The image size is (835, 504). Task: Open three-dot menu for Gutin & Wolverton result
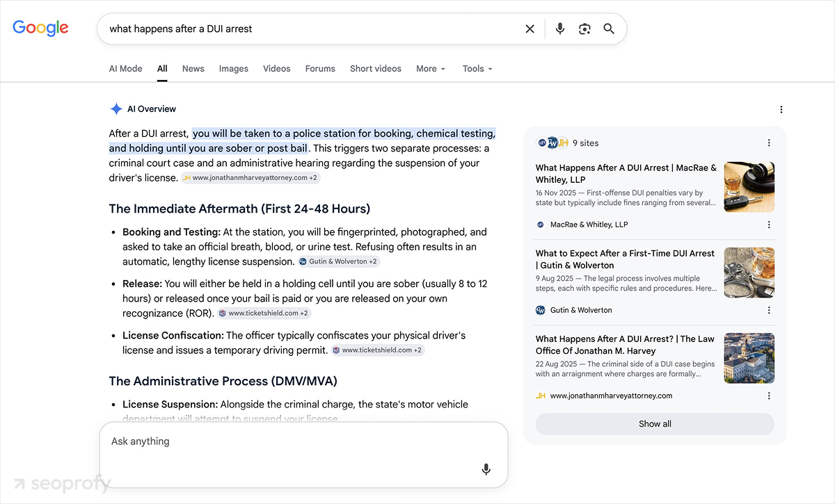pyautogui.click(x=769, y=310)
